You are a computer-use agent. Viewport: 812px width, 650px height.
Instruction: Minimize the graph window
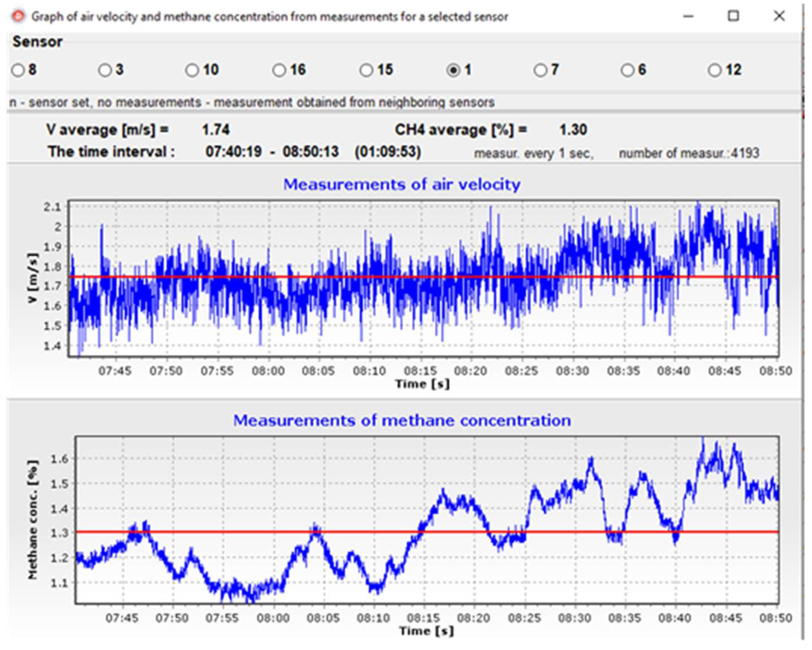click(688, 17)
